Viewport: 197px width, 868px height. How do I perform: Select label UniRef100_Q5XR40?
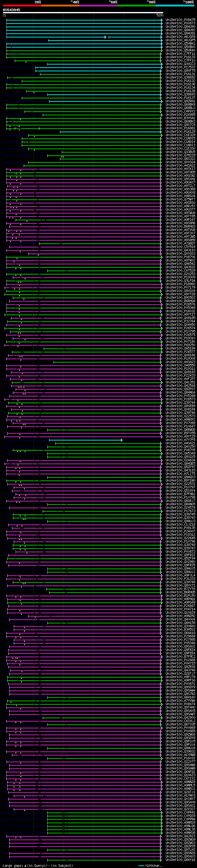180,50
